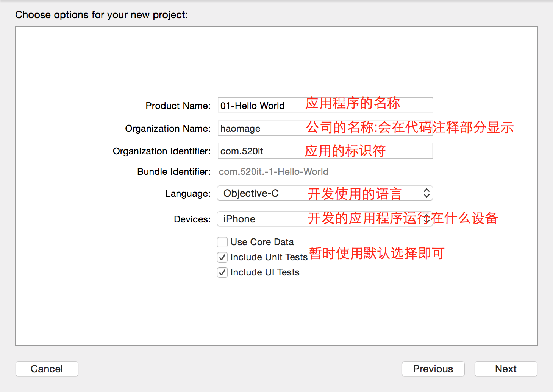Uncheck Include Unit Tests checkbox
Image resolution: width=553 pixels, height=392 pixels.
tap(222, 257)
